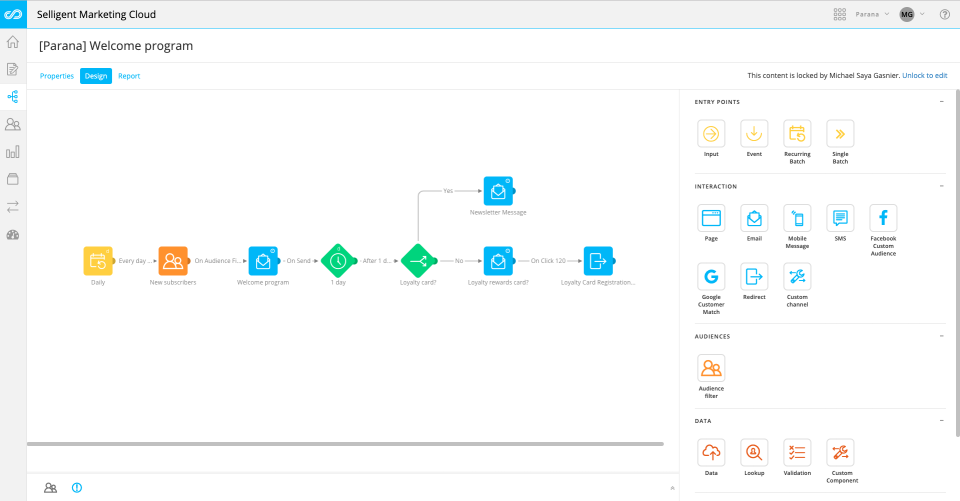
Task: Switch to the Properties tab
Action: coord(57,76)
